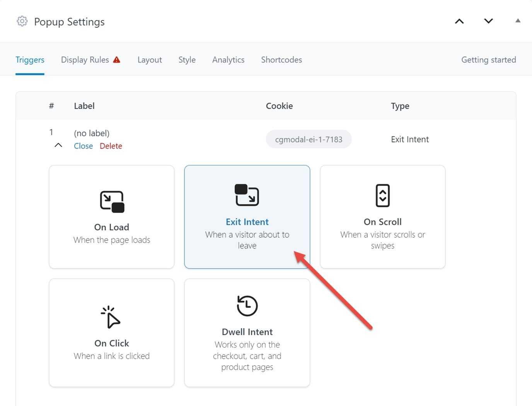The height and width of the screenshot is (406, 532).
Task: Click the Cookie column header
Action: coord(279,106)
